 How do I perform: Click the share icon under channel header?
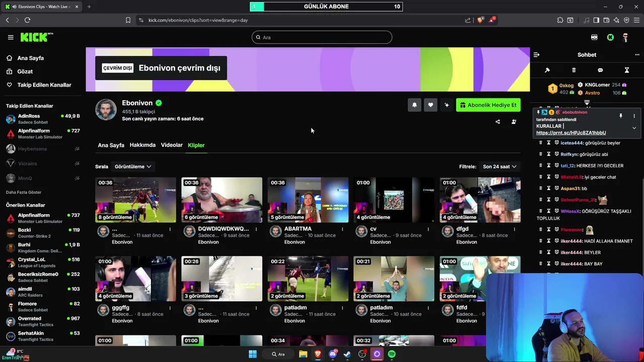coord(498,122)
